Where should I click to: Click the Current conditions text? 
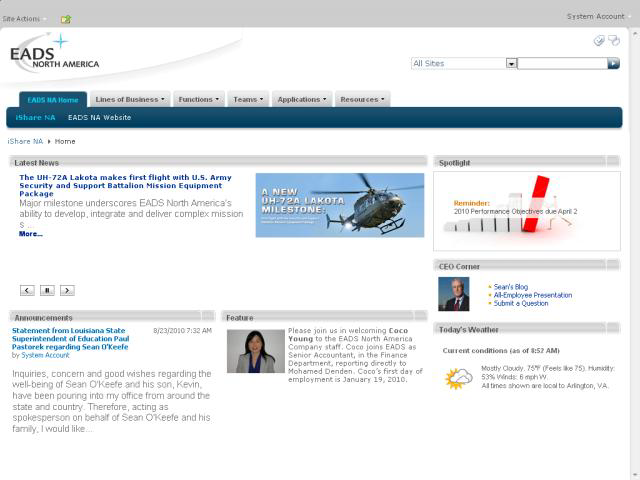click(x=501, y=351)
